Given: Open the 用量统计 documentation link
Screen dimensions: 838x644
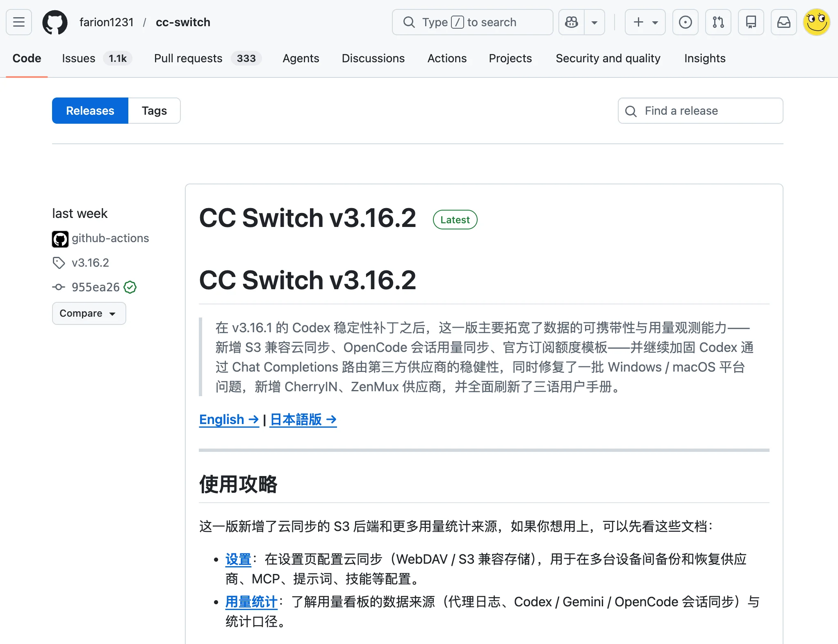Looking at the screenshot, I should pos(251,602).
